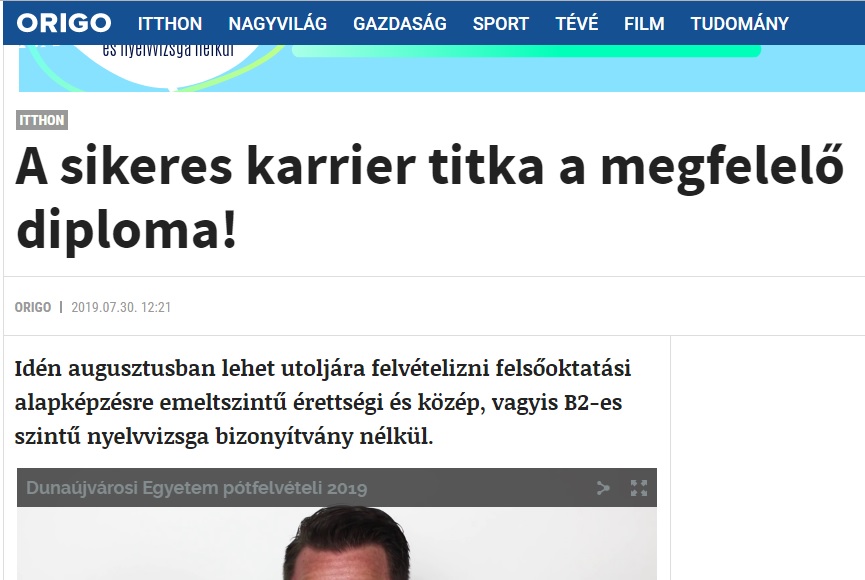Click the green bar in the banner ad
This screenshot has height=580, width=865.
[x=526, y=51]
